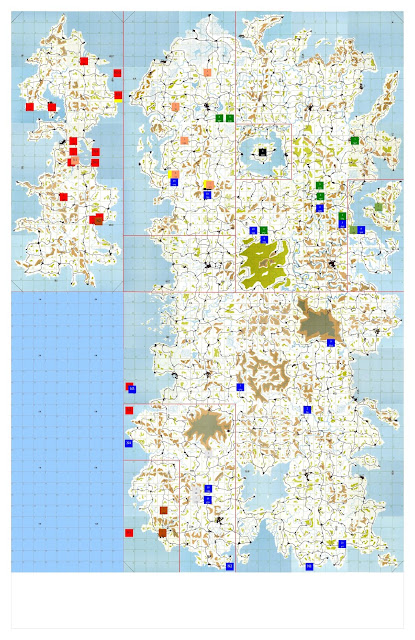Click the green counter between two blue counters above the swamp
Screen dimensions: 415x640
(x=264, y=230)
